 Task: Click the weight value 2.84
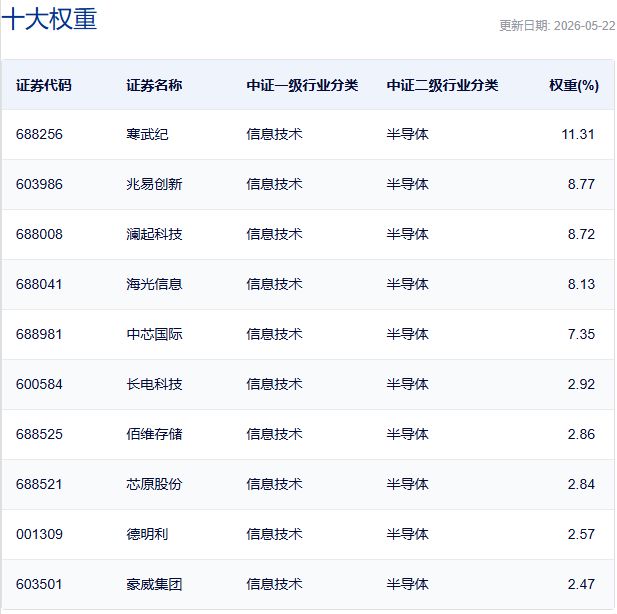click(581, 484)
